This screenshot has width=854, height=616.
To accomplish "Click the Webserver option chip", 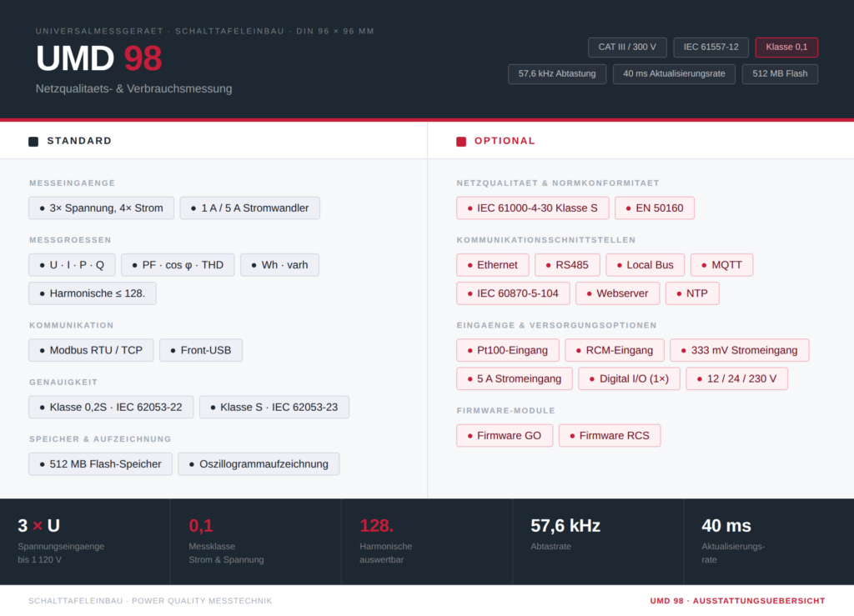I will (617, 293).
